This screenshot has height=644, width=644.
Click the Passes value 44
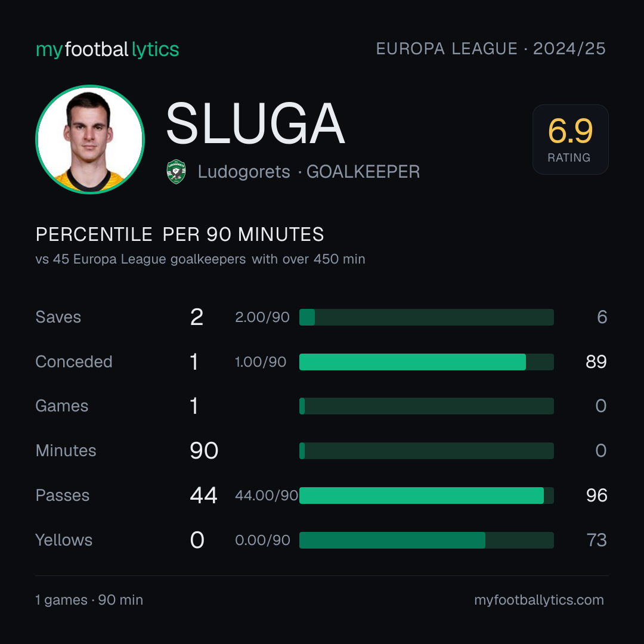coord(203,496)
